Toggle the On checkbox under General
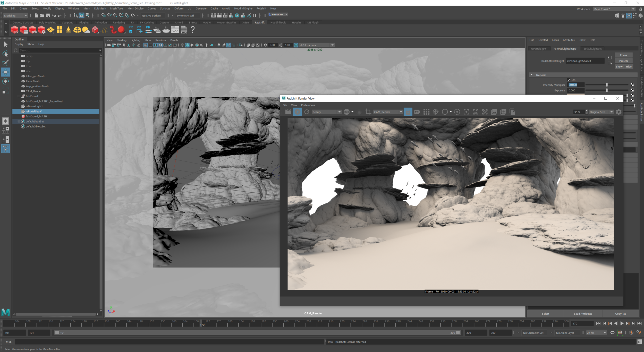 (569, 80)
